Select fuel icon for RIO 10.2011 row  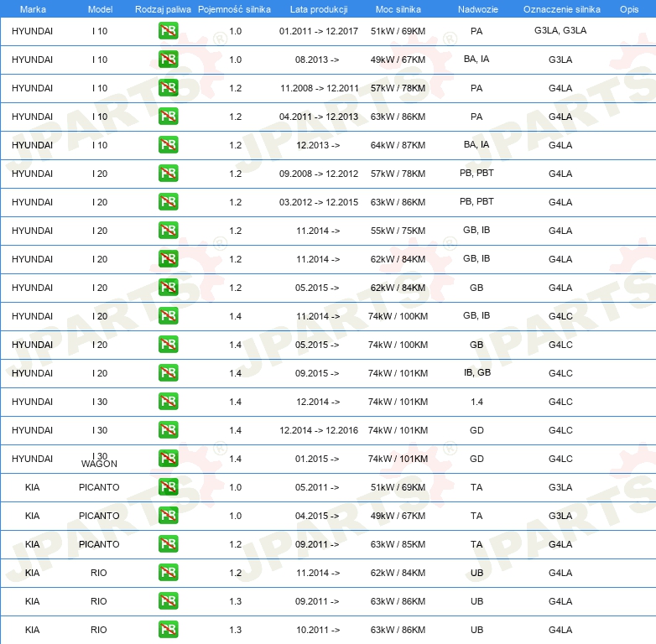tap(168, 630)
